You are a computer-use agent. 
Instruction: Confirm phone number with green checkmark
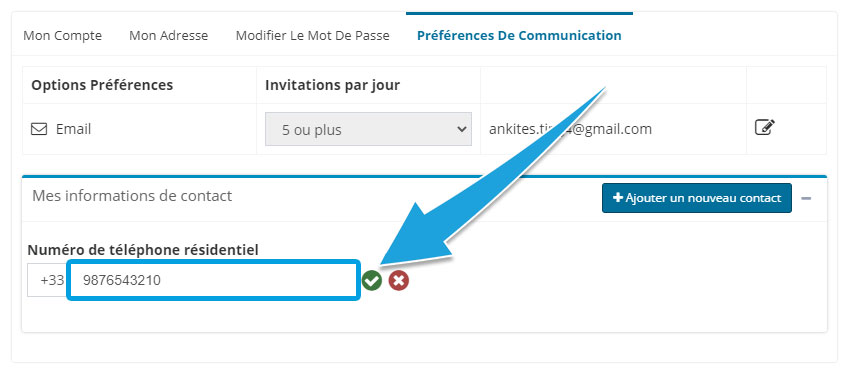(372, 281)
